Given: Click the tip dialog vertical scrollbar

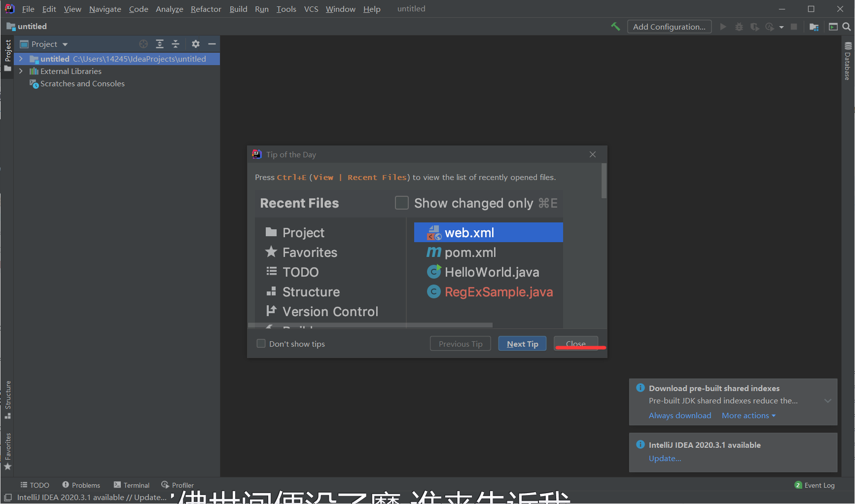Looking at the screenshot, I should tap(604, 181).
